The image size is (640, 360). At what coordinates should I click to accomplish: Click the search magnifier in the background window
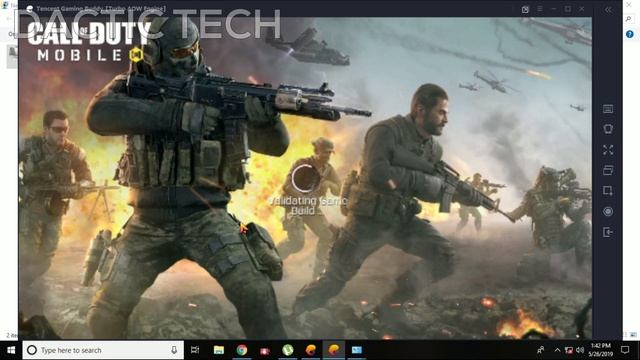(x=629, y=19)
